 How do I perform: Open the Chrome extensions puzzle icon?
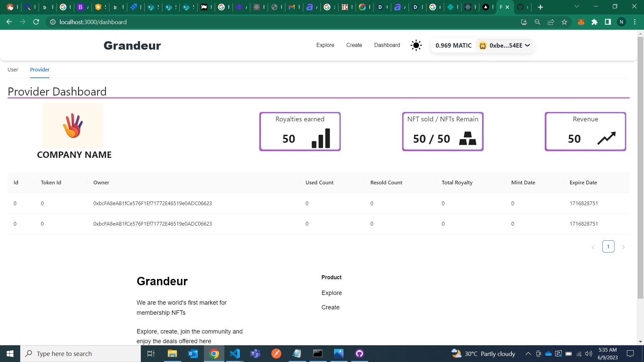click(x=594, y=22)
